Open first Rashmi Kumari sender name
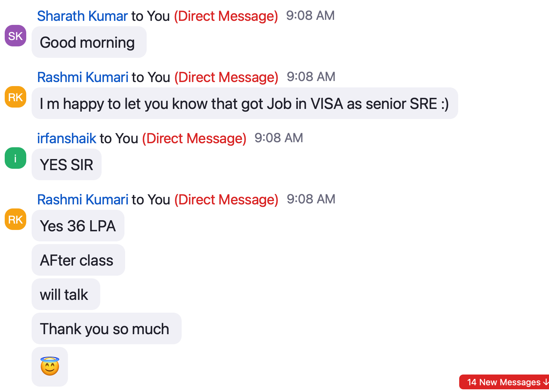 click(x=83, y=77)
